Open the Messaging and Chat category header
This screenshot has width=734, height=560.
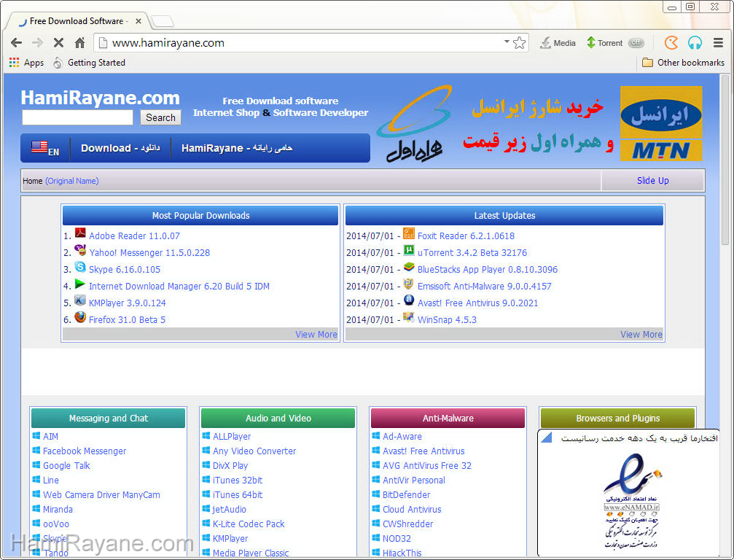click(108, 418)
